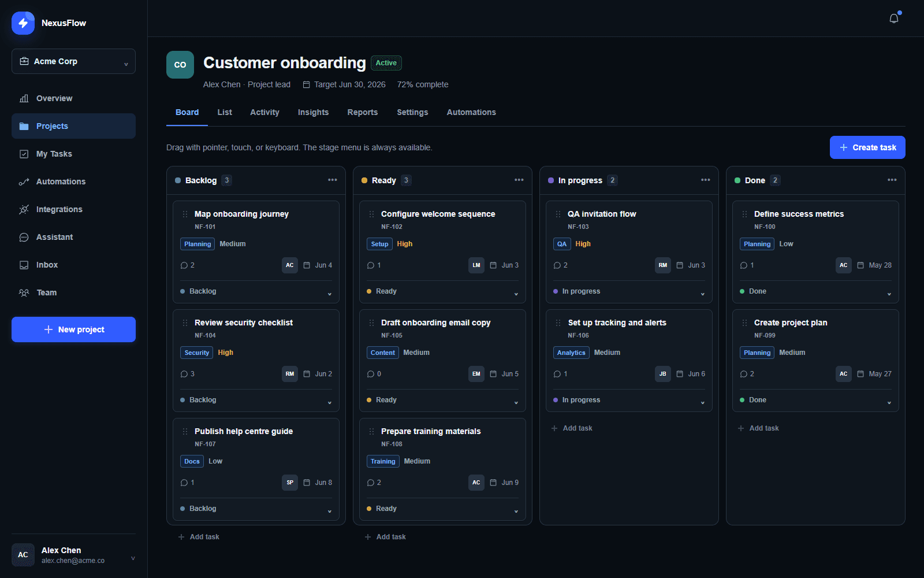Open stage dropdown on Set up tracking and alerts
Image resolution: width=924 pixels, height=578 pixels.
629,400
